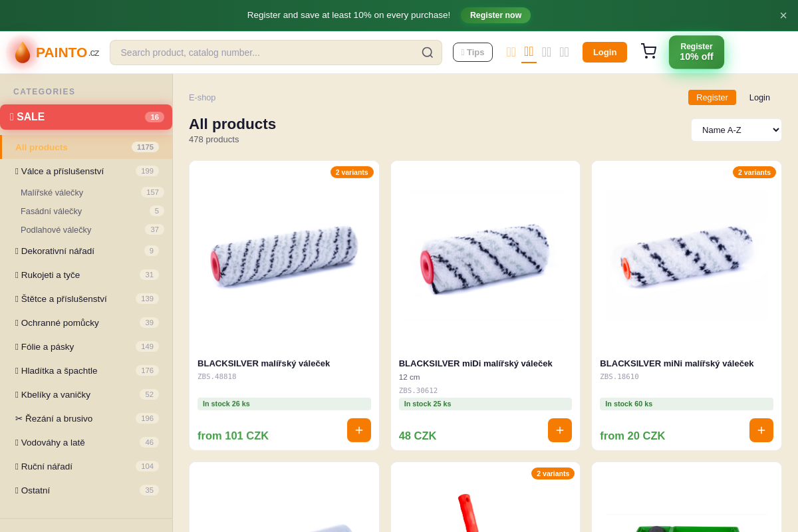Click catalog number ZBS.18610

(619, 377)
